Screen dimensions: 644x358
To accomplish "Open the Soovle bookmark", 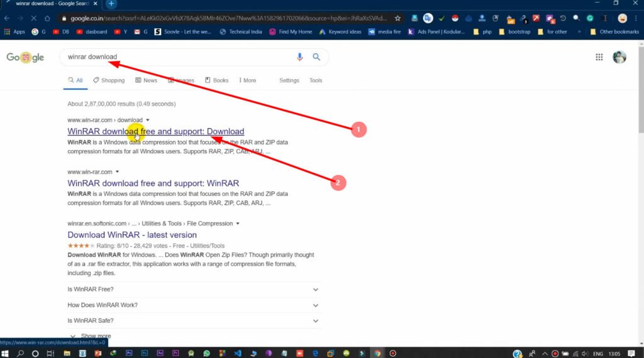I will click(183, 31).
